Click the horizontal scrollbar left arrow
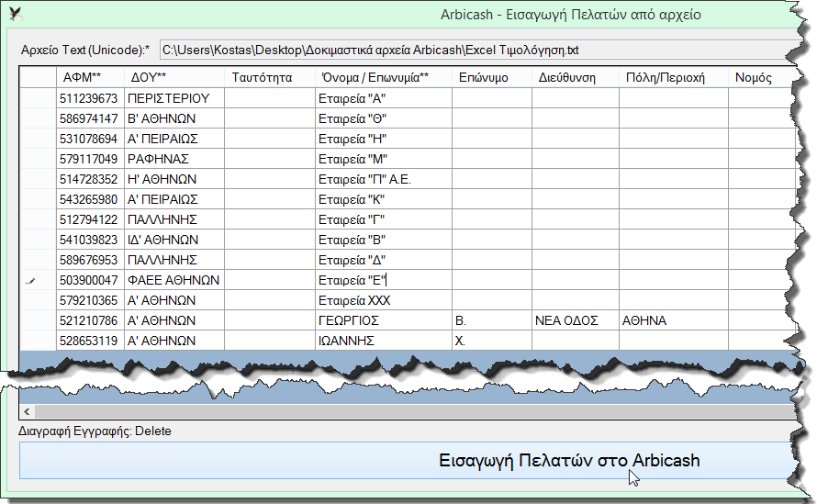Image resolution: width=817 pixels, height=504 pixels. pos(27,412)
